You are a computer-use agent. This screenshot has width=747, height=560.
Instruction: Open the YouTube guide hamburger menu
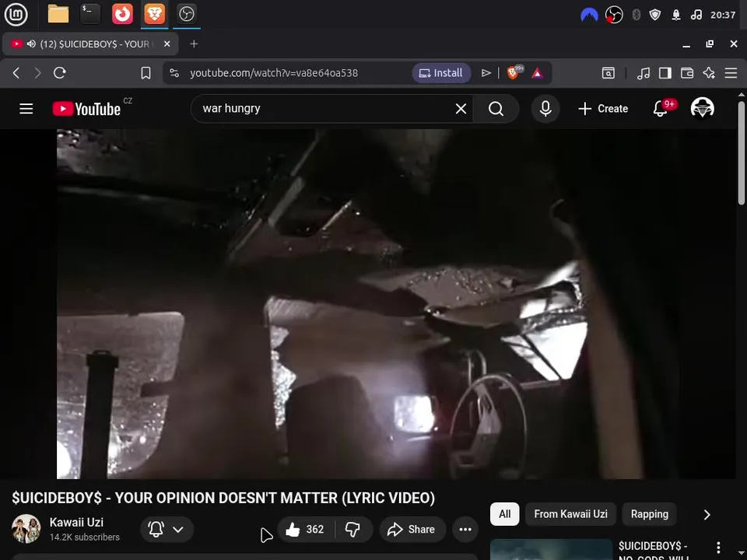click(x=26, y=109)
